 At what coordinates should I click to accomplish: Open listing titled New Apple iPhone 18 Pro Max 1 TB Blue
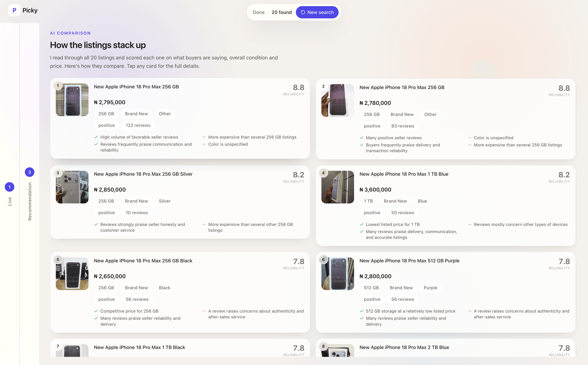(x=404, y=174)
